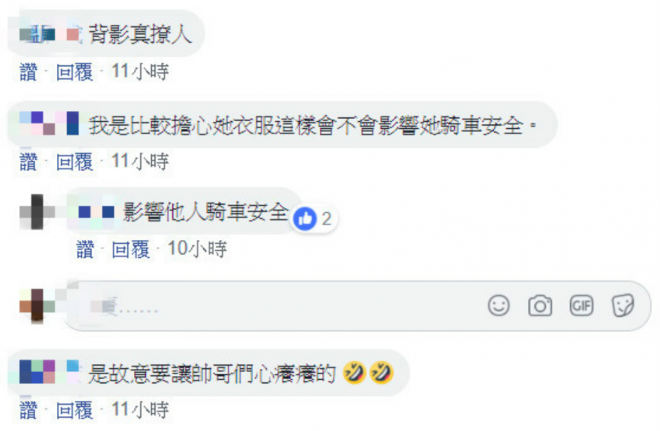Reply to the 是故意要讓帥哥們 comment
The width and height of the screenshot is (660, 431).
(75, 410)
